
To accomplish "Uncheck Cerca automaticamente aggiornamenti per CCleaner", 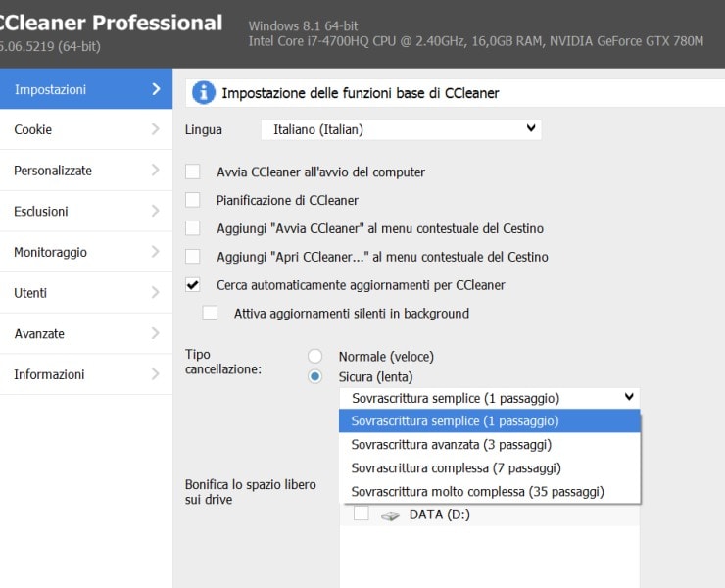I will coord(193,285).
